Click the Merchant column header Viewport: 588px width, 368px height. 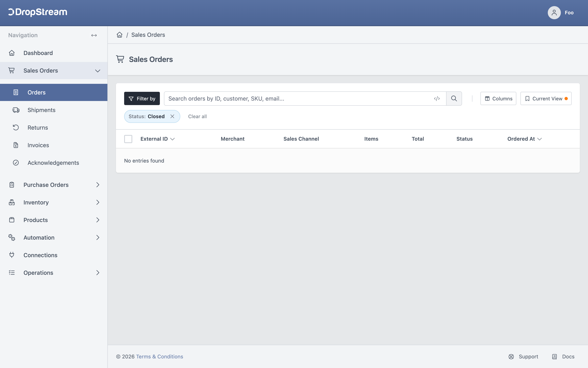click(233, 139)
